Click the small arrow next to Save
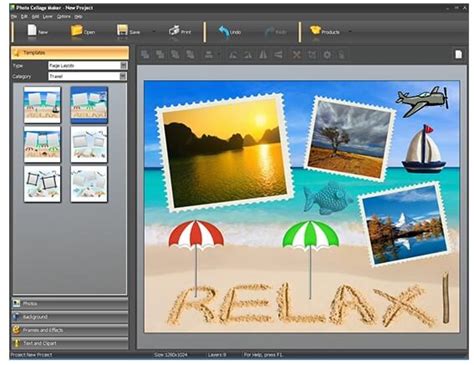Image resolution: width=474 pixels, height=365 pixels. tap(154, 32)
